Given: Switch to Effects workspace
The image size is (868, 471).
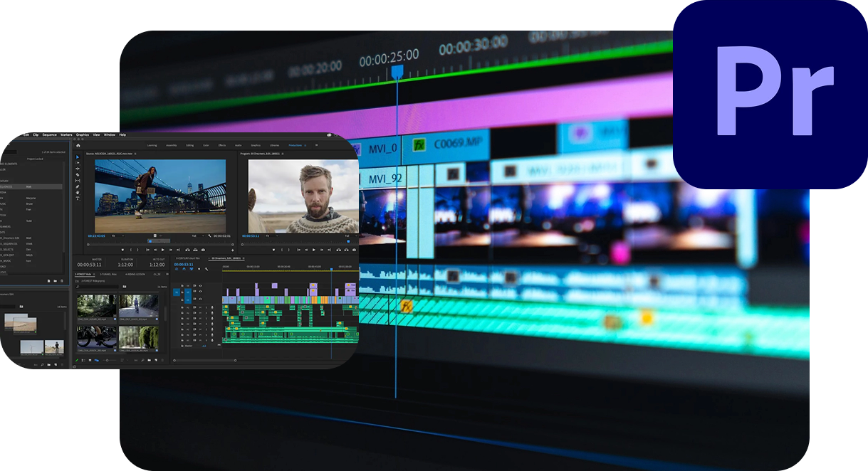Looking at the screenshot, I should click(x=221, y=145).
